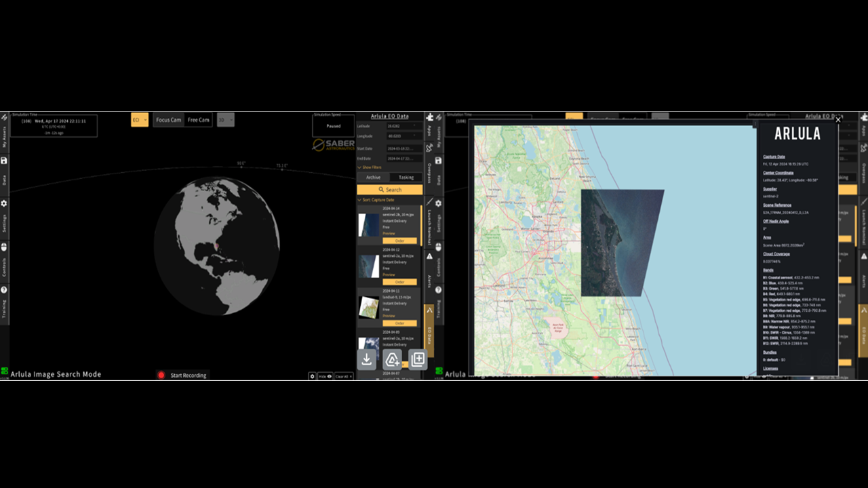The height and width of the screenshot is (488, 868).
Task: Close the Arlula preview popup
Action: click(x=838, y=119)
